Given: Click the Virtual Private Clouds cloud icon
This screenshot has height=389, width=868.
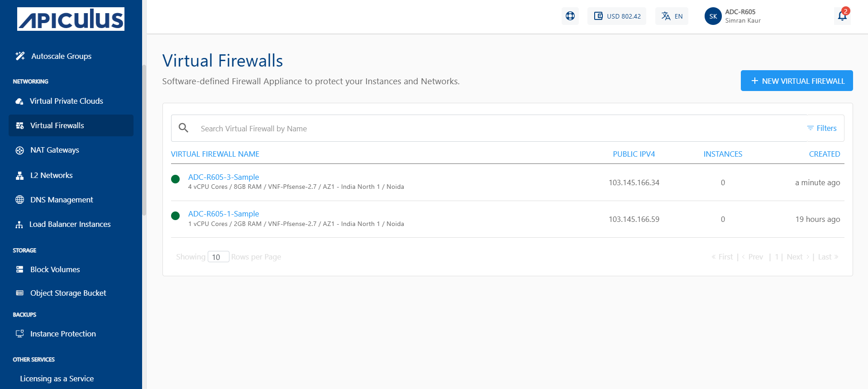Looking at the screenshot, I should [19, 101].
